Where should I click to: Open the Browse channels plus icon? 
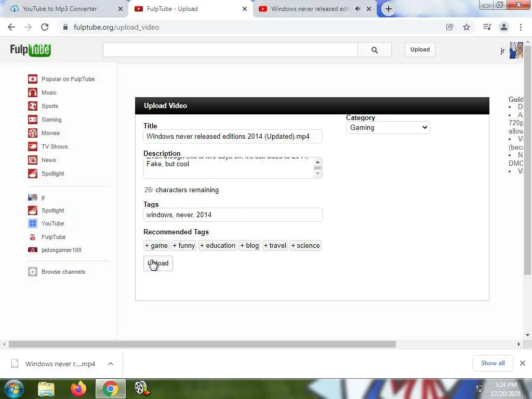(x=33, y=272)
